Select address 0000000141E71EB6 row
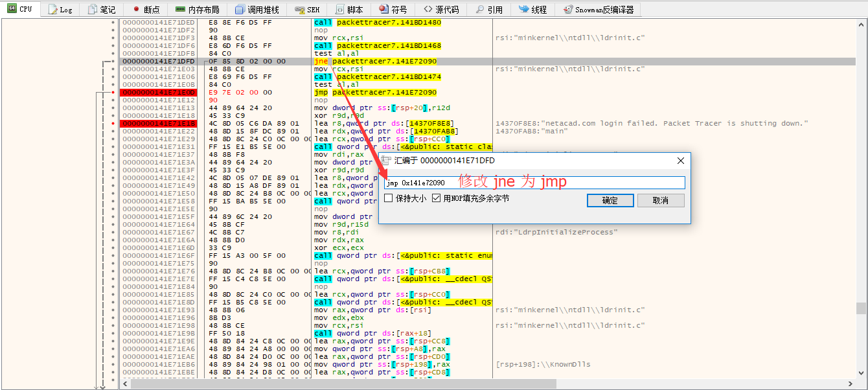Viewport: 868px width, 390px height. [x=158, y=365]
